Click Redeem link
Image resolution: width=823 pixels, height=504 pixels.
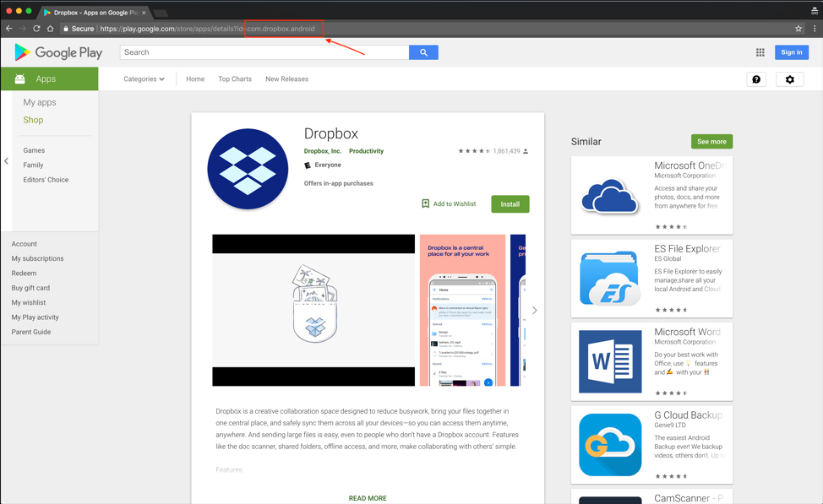[x=24, y=274]
